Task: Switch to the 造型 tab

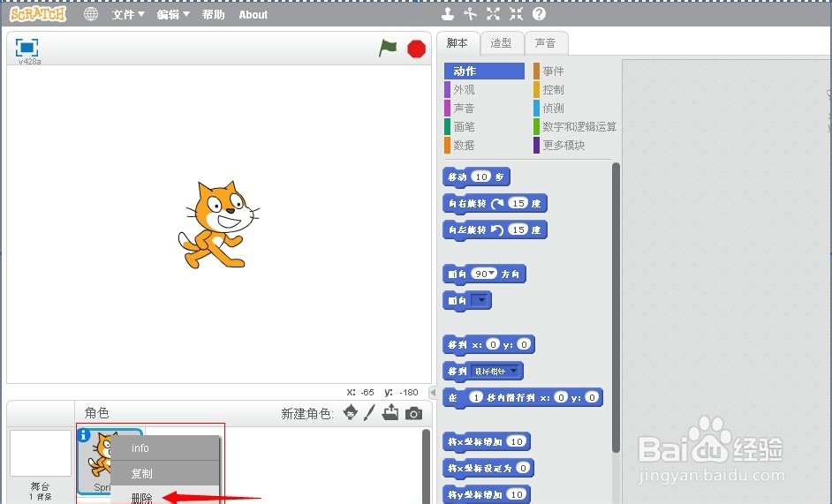Action: pos(502,43)
